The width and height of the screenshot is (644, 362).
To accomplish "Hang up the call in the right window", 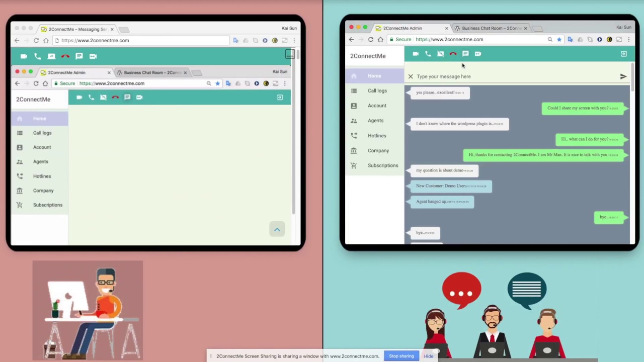I will pyautogui.click(x=453, y=54).
